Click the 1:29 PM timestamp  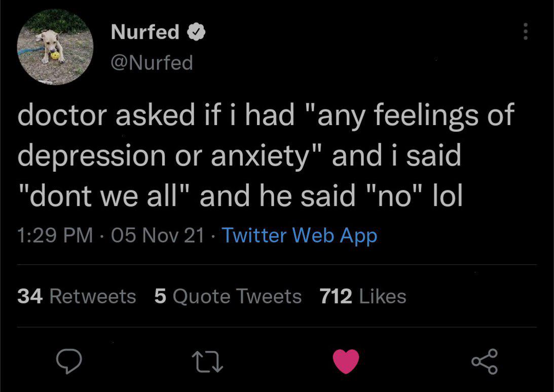[55, 235]
